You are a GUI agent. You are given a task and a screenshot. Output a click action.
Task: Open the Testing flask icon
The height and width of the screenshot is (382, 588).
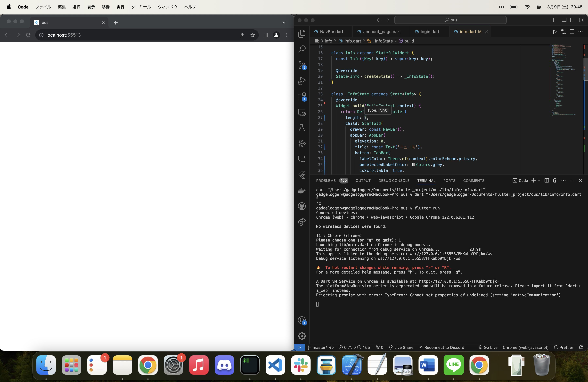(302, 128)
